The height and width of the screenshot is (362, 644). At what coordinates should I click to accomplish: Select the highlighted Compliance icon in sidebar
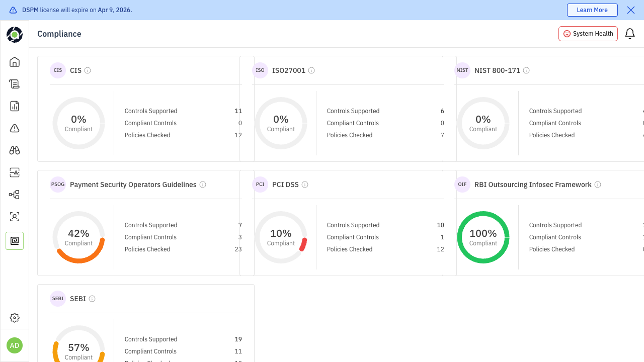pyautogui.click(x=15, y=241)
